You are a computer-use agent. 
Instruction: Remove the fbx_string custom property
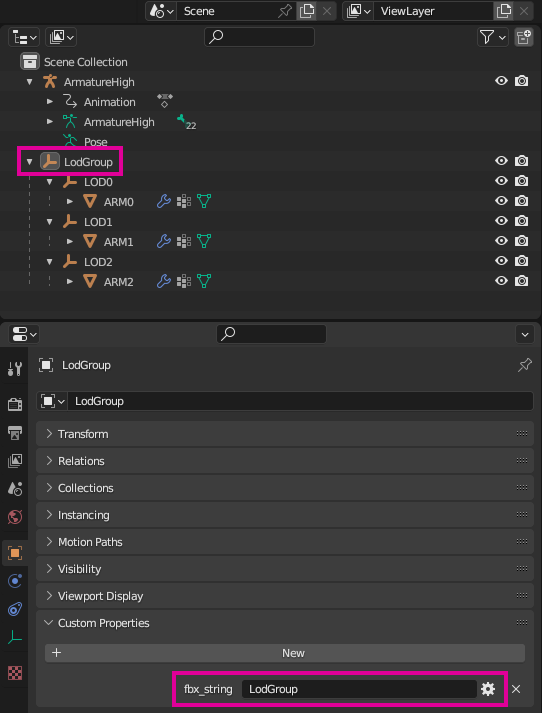516,689
